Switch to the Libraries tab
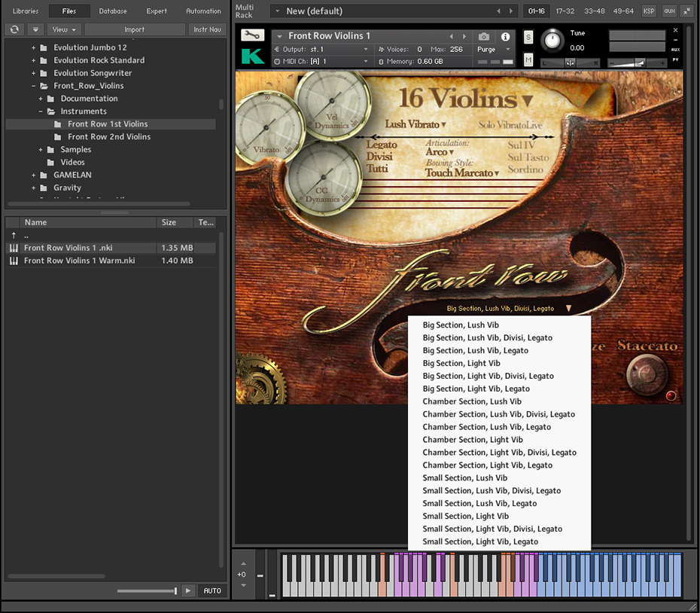Screen dimensions: 700x613 coord(26,11)
